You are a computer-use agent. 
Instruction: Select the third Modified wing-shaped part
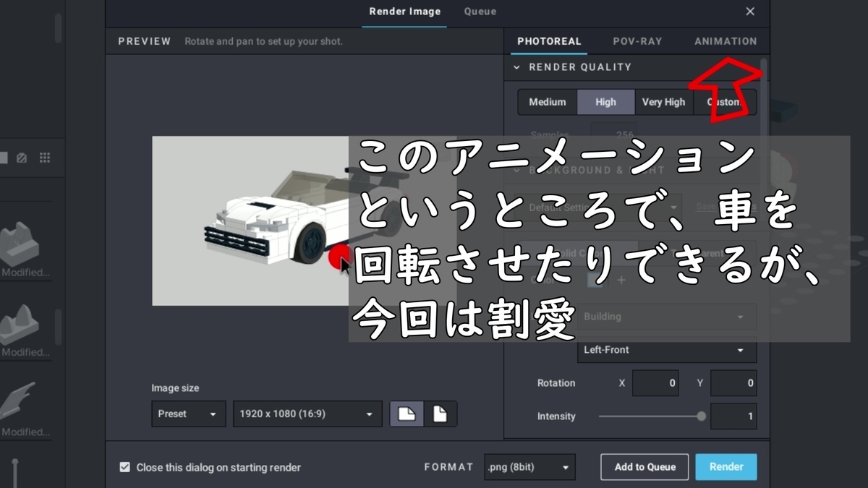tap(18, 401)
